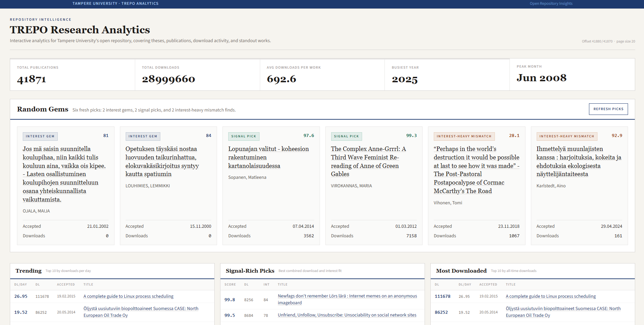Image resolution: width=644 pixels, height=325 pixels.
Task: Select the Busiest Year value 2025
Action: (x=405, y=79)
